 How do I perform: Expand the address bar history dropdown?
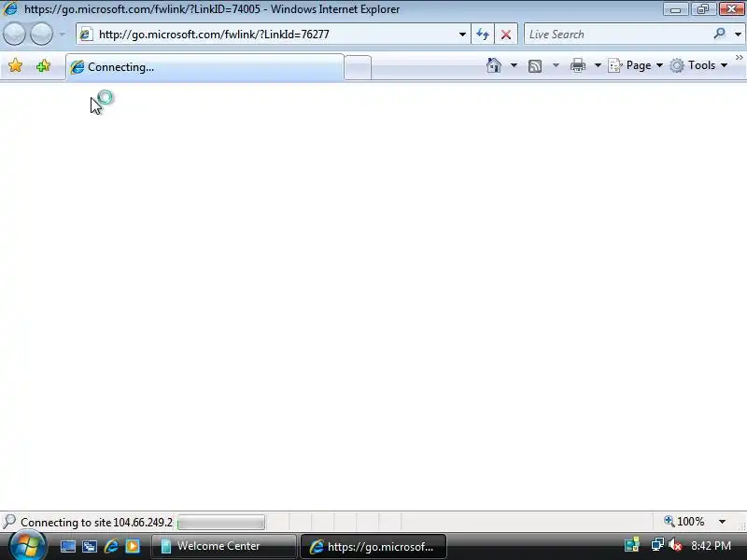point(462,35)
